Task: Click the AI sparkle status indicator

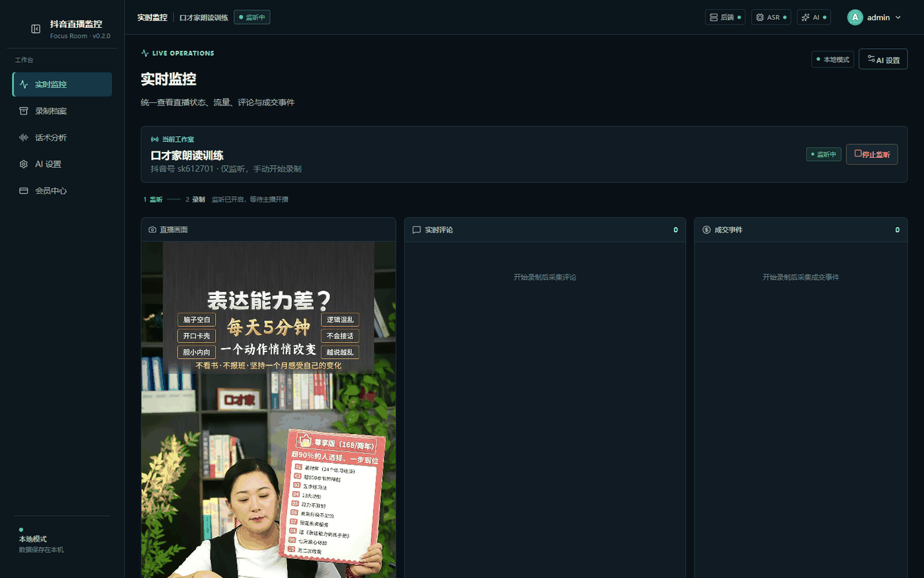Action: 814,17
